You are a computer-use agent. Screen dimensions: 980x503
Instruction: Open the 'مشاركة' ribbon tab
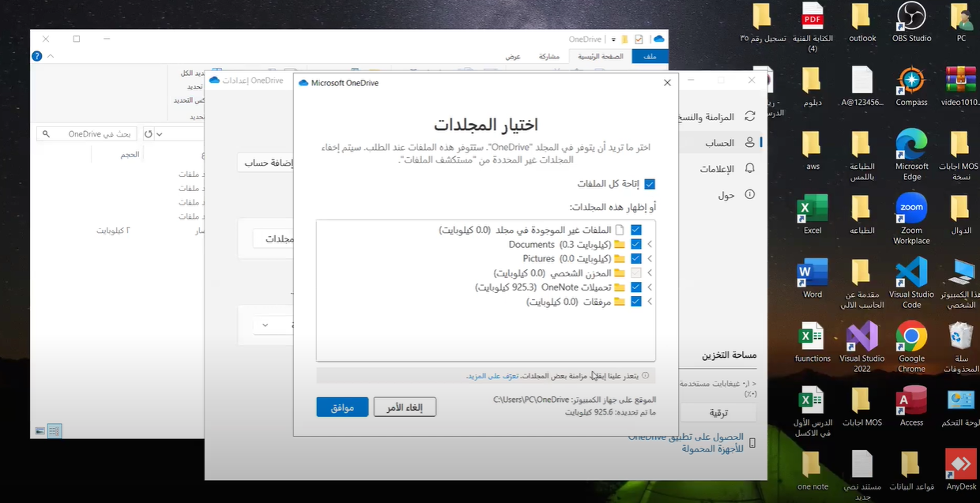[549, 57]
